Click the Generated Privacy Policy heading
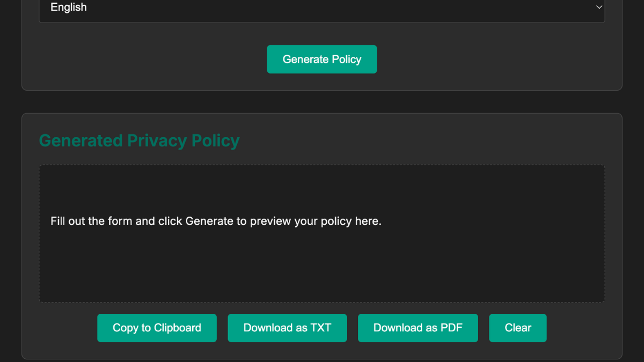 coord(139,141)
